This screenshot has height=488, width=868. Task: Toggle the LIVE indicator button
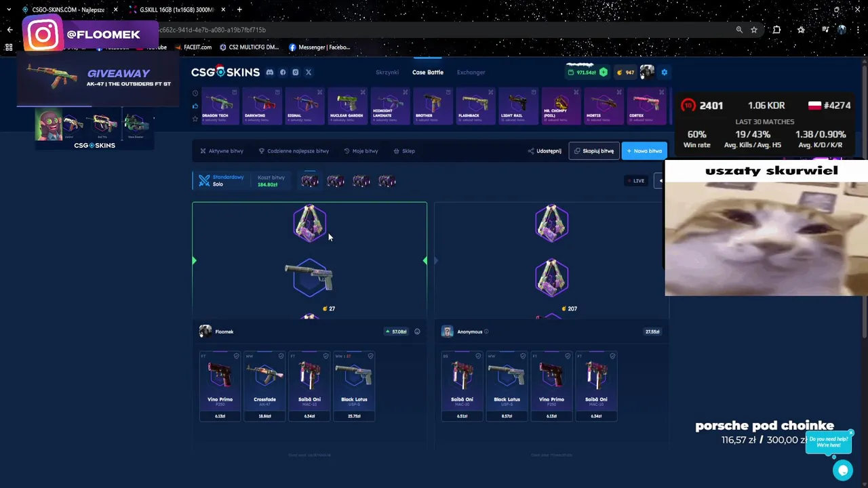[x=636, y=181]
